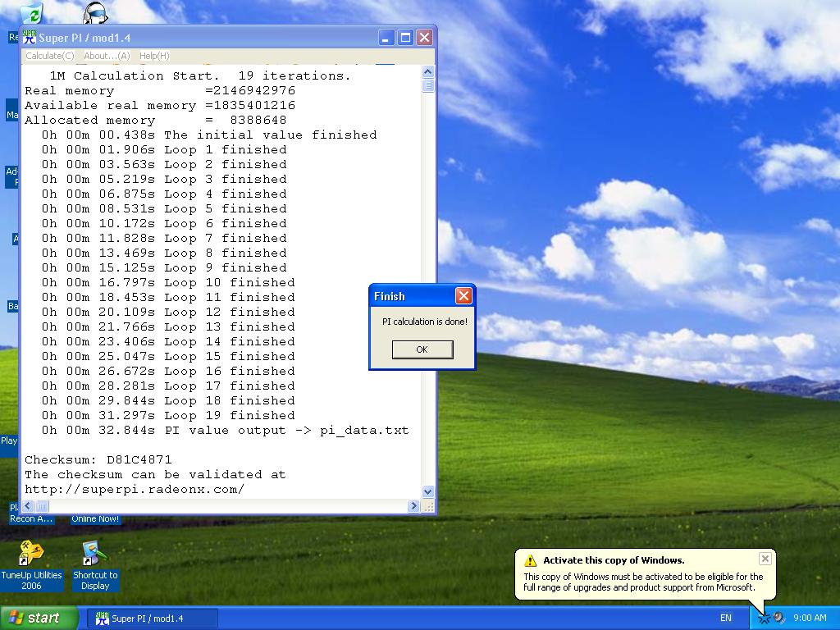Click the horizontal scrollbar thumb in Super PI
This screenshot has width=840, height=630.
[42, 505]
